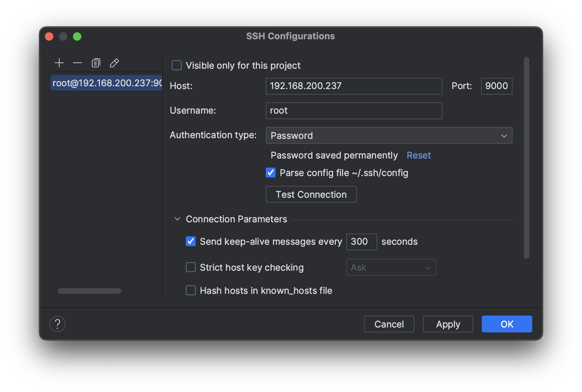Viewport: 582px width, 392px height.
Task: Click the Duplicate configuration copy icon
Action: coord(96,63)
